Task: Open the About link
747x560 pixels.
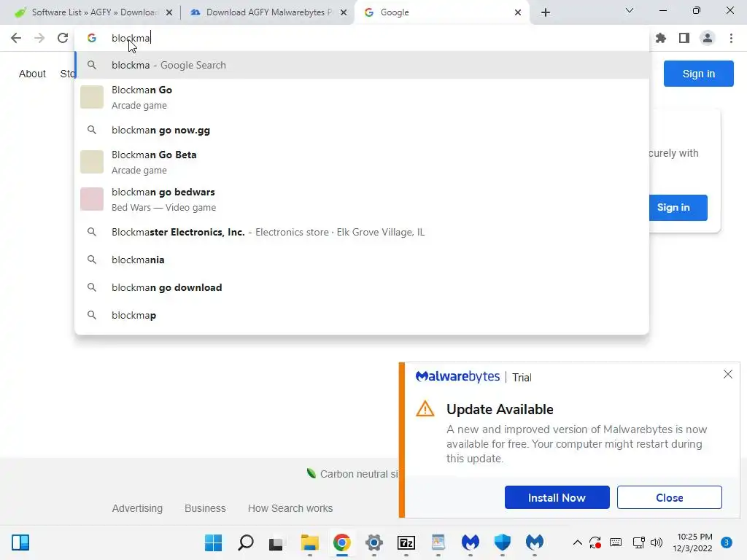Action: 32,74
